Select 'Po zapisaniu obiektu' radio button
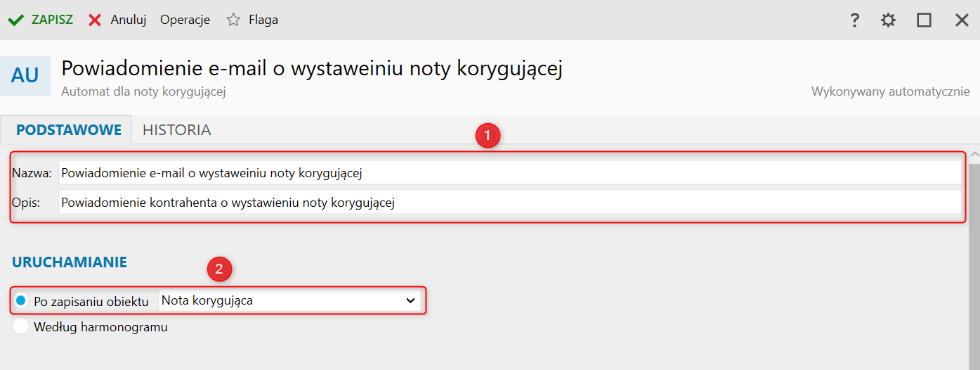The image size is (980, 370). tap(21, 301)
